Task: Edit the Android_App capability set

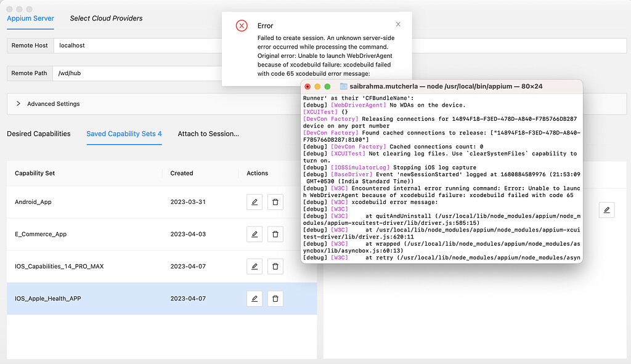Action: (254, 201)
